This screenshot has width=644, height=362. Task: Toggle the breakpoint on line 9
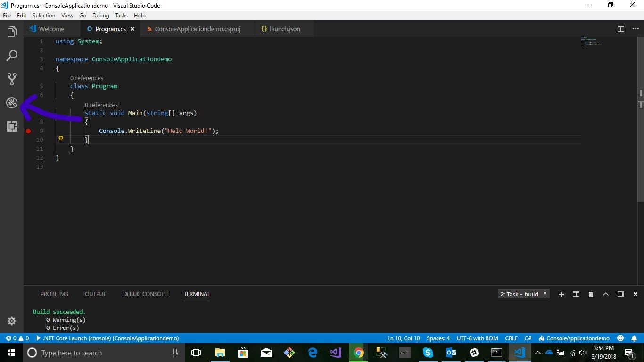click(x=28, y=131)
